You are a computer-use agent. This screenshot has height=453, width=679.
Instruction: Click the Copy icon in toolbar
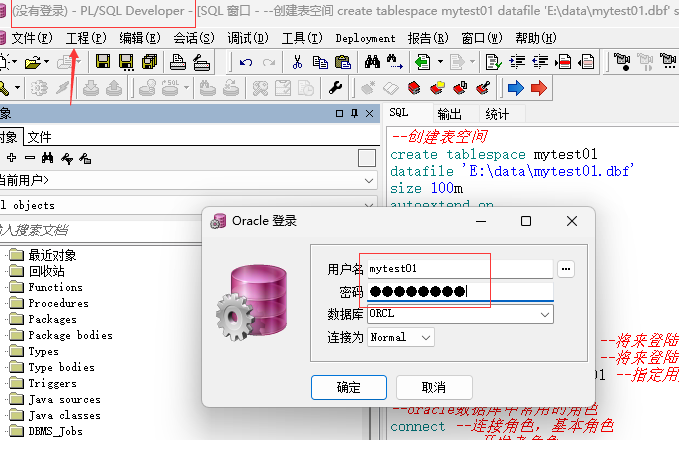click(320, 62)
